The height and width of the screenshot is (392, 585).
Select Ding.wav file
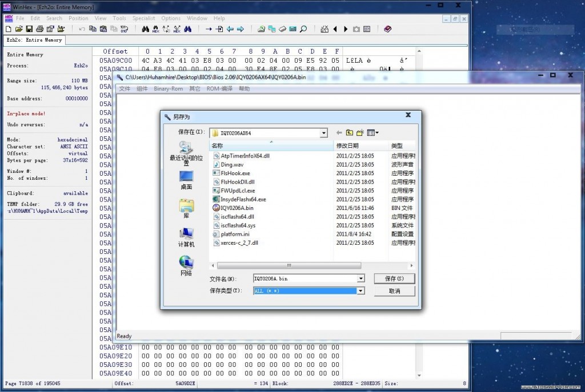coord(228,164)
